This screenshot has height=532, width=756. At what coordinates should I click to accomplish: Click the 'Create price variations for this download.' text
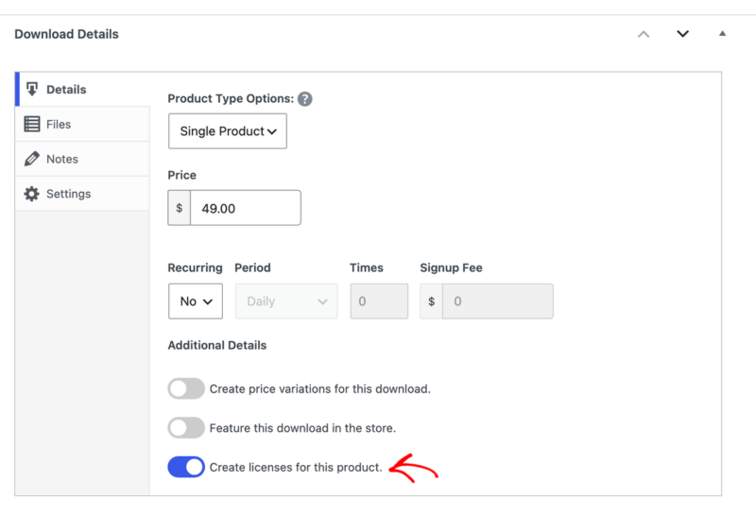pos(320,388)
